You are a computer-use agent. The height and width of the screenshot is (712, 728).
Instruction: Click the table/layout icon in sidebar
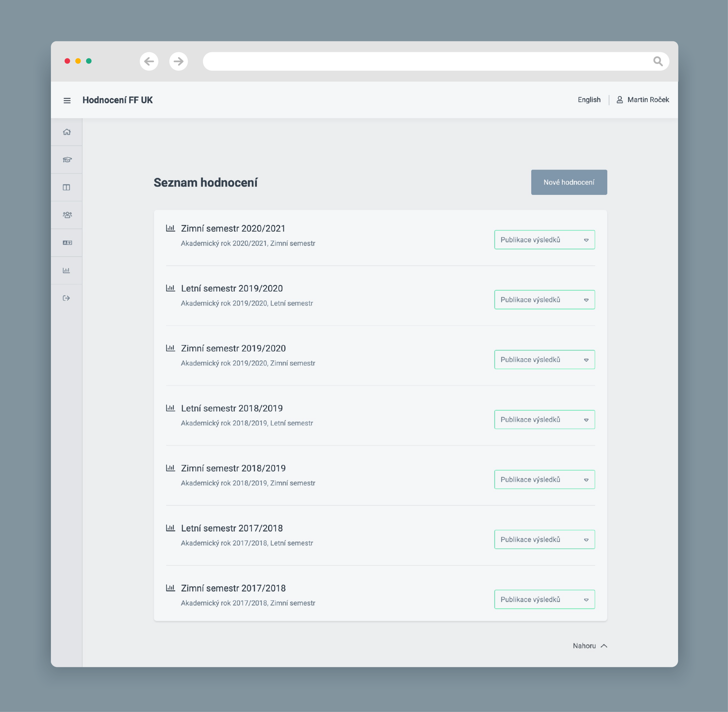click(67, 187)
